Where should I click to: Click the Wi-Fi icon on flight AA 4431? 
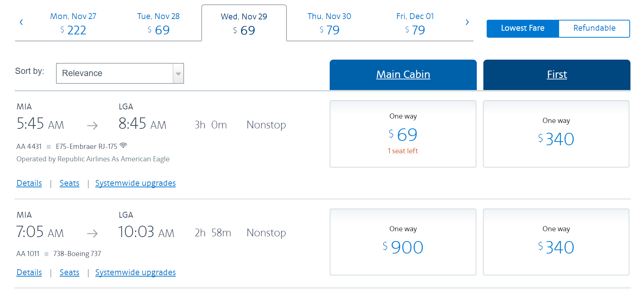[x=123, y=146]
